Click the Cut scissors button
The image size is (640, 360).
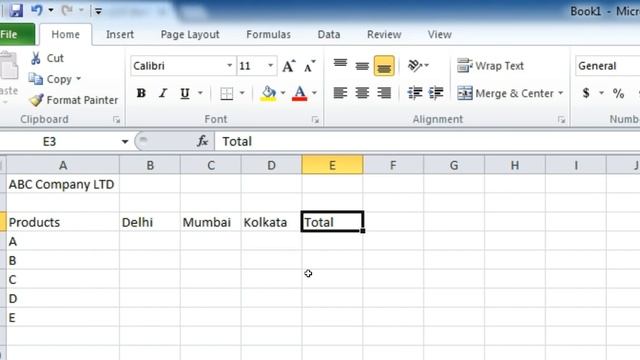[47, 58]
